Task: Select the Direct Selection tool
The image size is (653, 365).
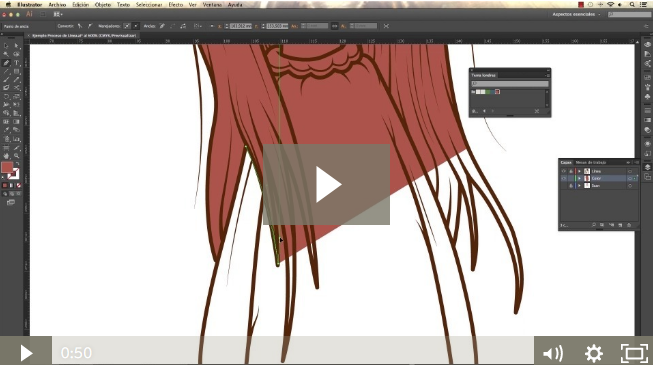Action: [x=16, y=46]
